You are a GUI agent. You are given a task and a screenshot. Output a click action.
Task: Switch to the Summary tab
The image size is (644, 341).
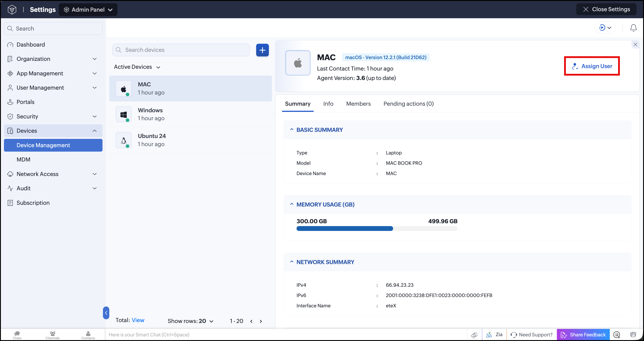click(297, 104)
